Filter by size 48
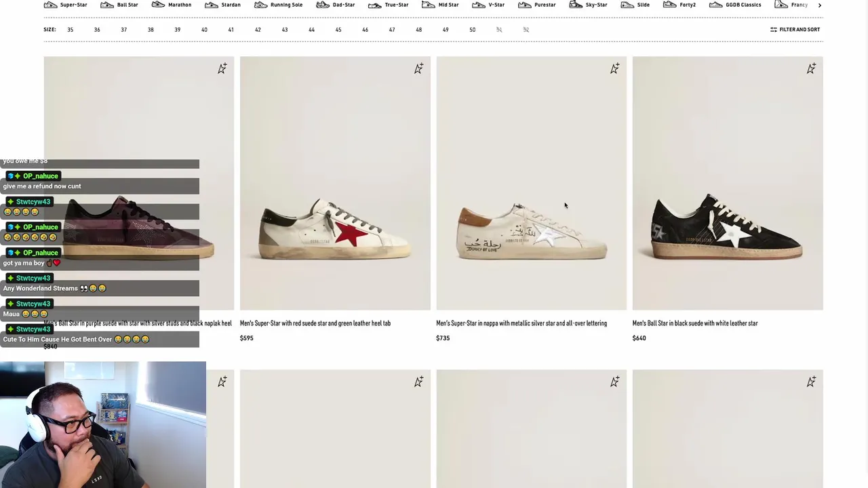This screenshot has height=488, width=868. tap(418, 30)
